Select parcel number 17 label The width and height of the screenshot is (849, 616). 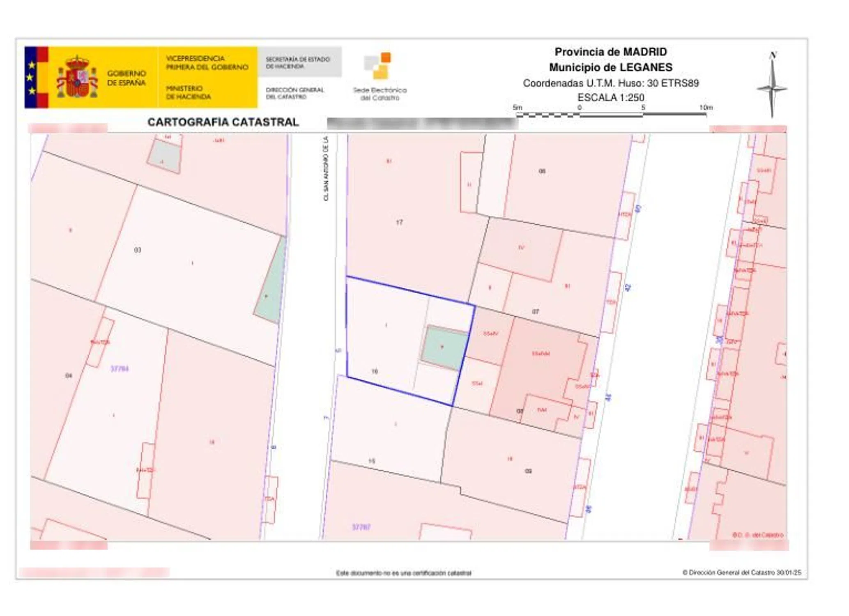[x=399, y=222]
